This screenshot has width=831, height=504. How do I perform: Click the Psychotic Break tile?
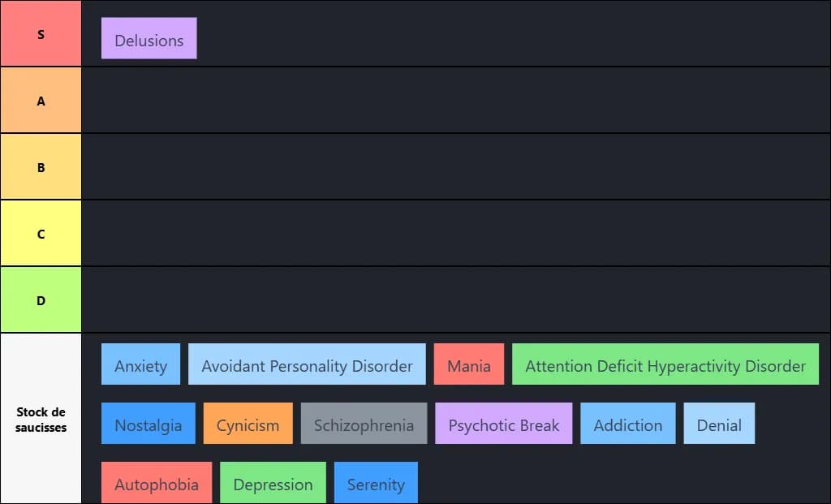503,424
